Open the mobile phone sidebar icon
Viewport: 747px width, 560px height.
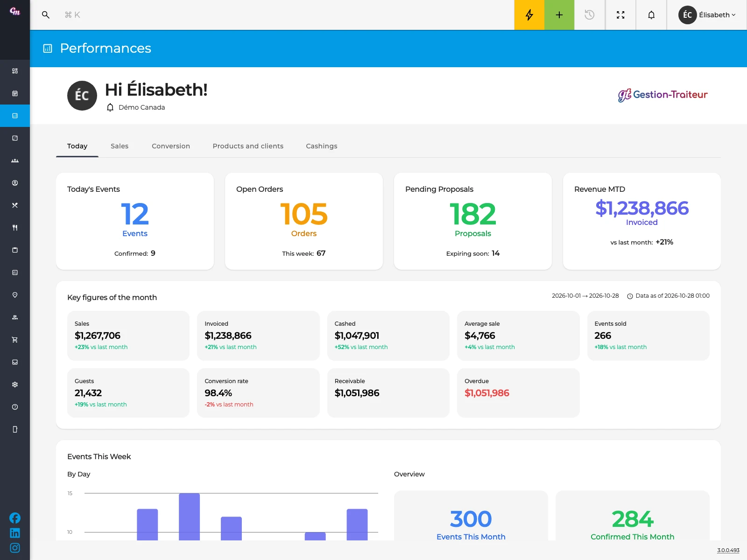(15, 429)
